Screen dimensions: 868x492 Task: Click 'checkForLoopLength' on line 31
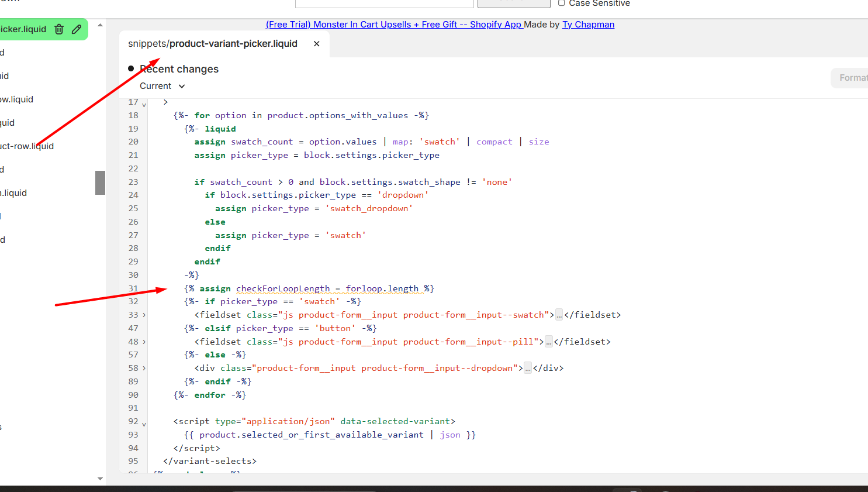[x=283, y=288]
